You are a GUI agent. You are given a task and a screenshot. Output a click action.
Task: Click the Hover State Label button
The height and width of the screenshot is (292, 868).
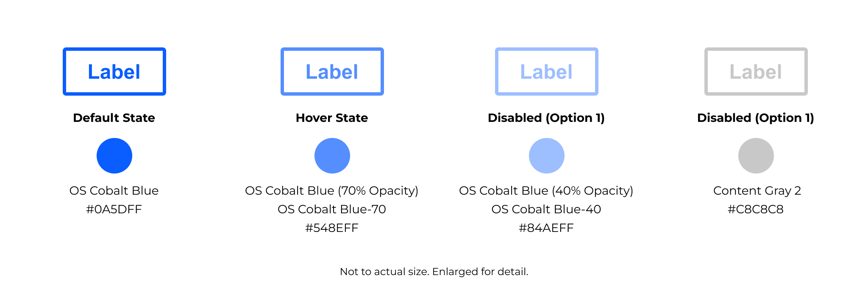[332, 72]
